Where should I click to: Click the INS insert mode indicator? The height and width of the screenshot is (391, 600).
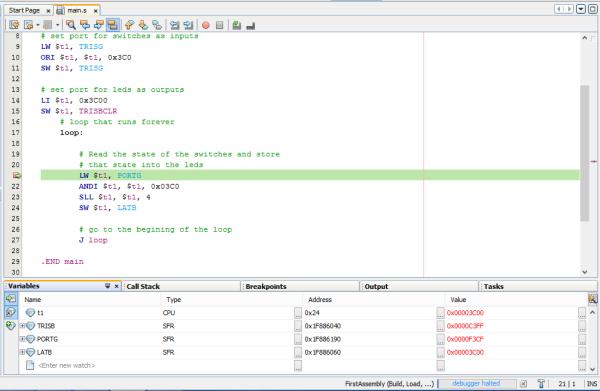[x=592, y=384]
